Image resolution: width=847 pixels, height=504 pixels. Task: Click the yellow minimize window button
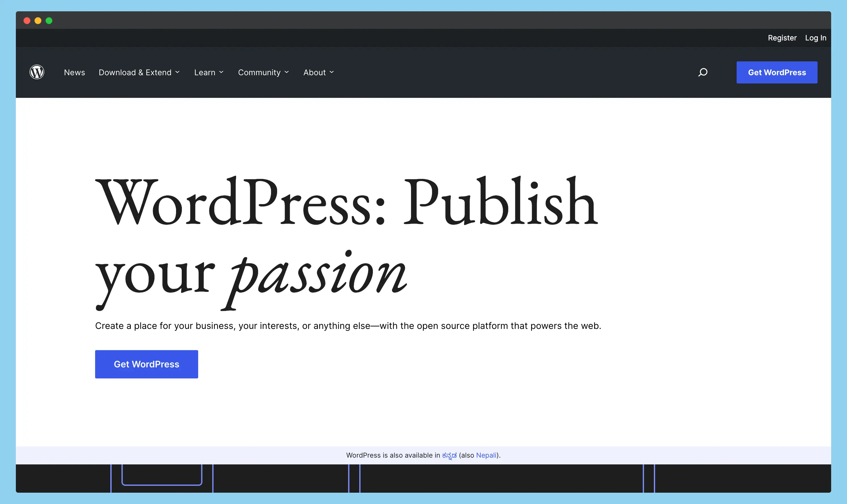pos(38,20)
